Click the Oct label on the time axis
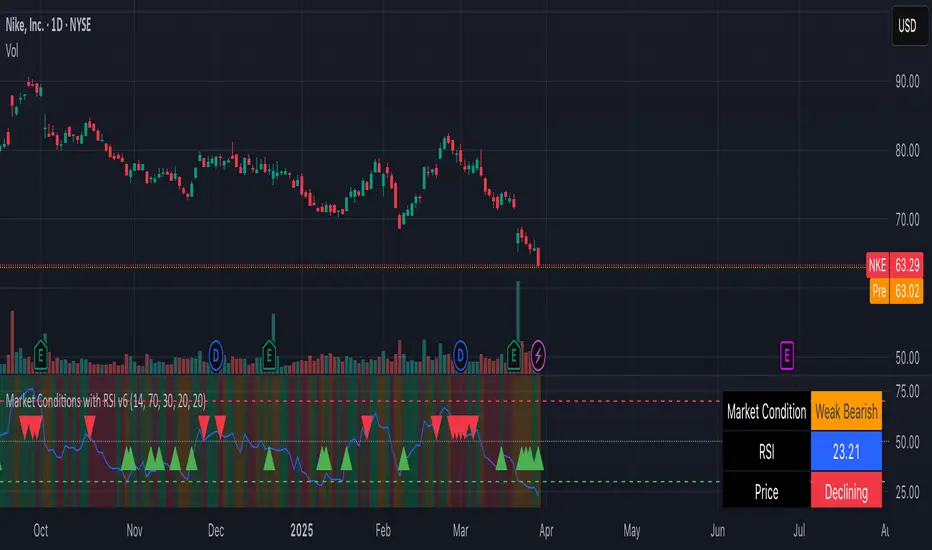 click(x=40, y=530)
